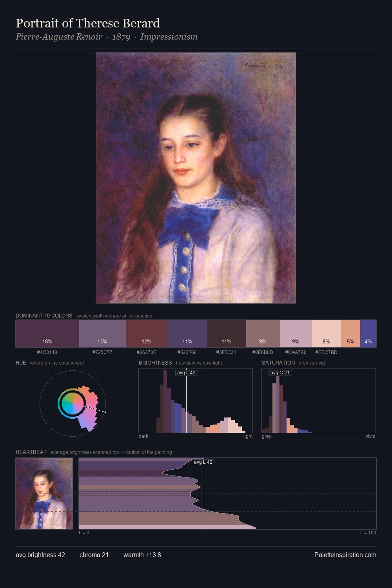Click the brightness histogram chart area

[196, 401]
